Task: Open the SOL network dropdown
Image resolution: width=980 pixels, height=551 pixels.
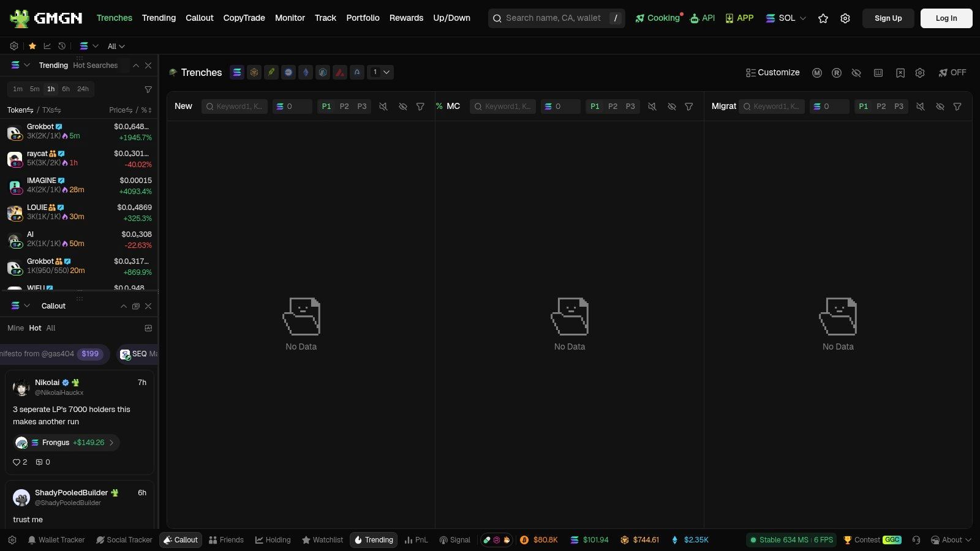Action: pyautogui.click(x=786, y=18)
